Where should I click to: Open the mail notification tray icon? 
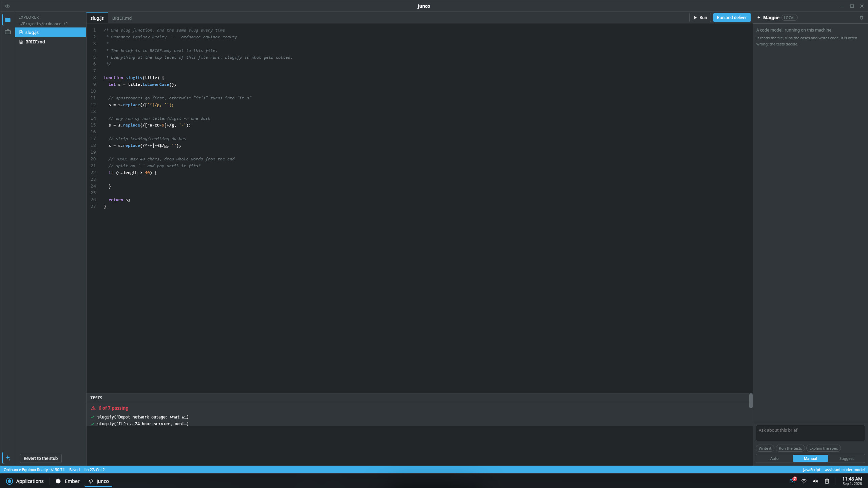pyautogui.click(x=792, y=481)
